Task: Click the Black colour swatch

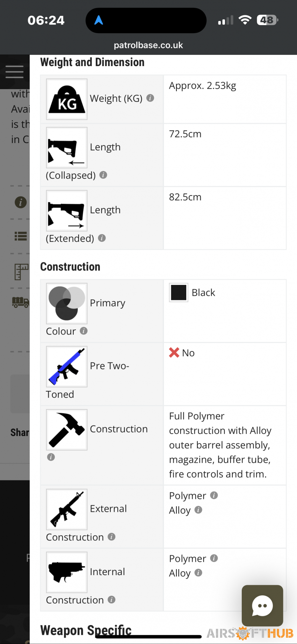Action: [179, 292]
